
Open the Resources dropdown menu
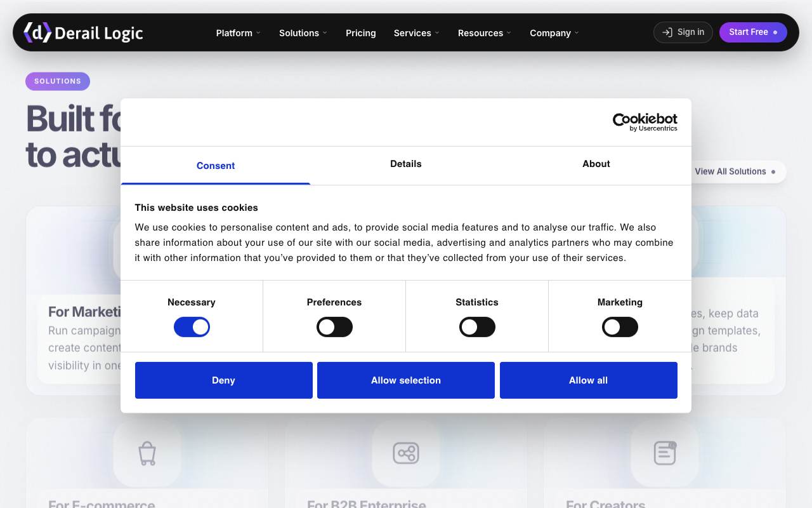(485, 33)
